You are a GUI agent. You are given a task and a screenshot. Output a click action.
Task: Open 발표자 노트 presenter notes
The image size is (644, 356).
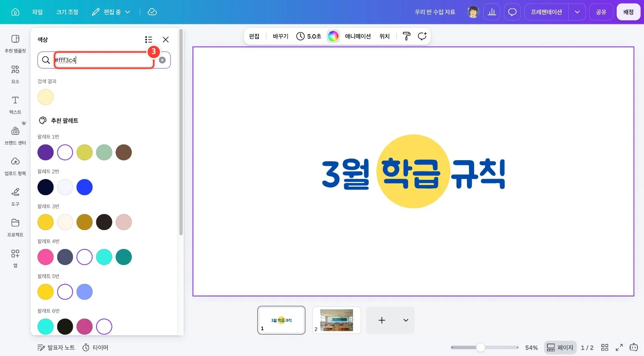click(56, 348)
